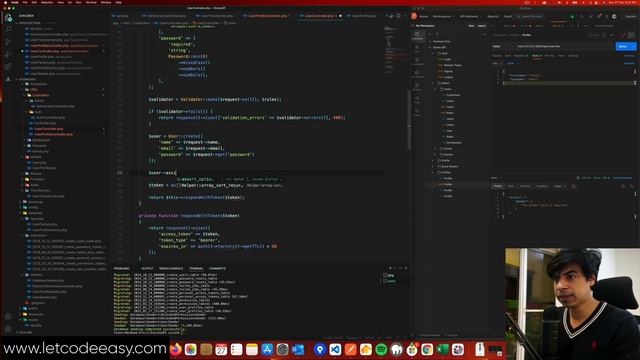Switch to the DEBUG CONSOLE panel tab
The height and width of the screenshot is (360, 640).
pyautogui.click(x=171, y=268)
